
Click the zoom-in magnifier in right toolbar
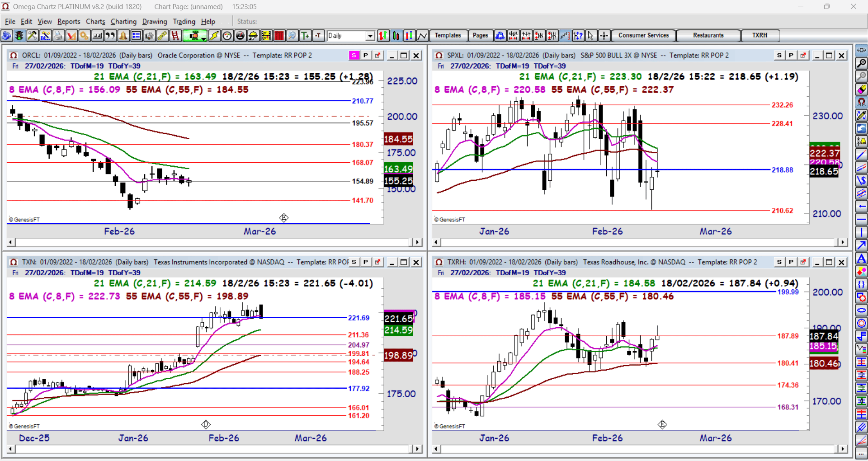(861, 63)
